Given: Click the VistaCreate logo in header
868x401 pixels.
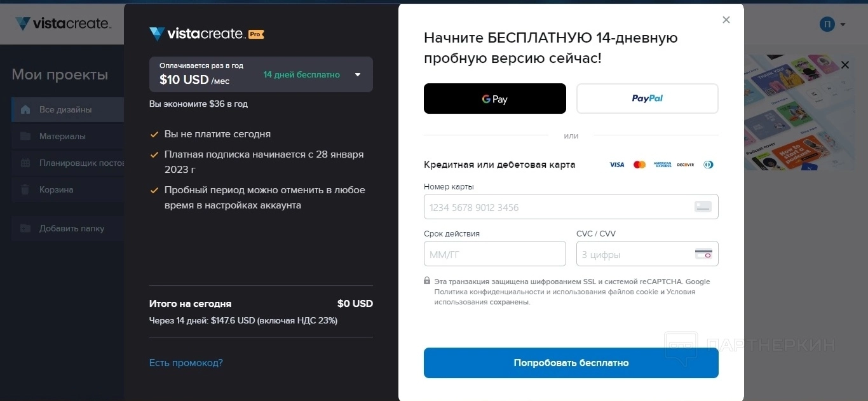Looking at the screenshot, I should 63,24.
